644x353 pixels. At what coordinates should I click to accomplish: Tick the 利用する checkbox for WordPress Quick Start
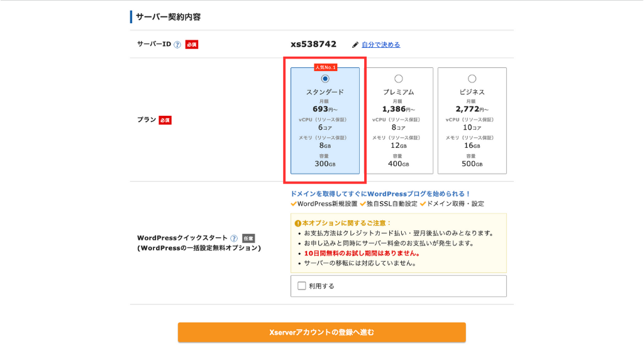click(x=301, y=286)
